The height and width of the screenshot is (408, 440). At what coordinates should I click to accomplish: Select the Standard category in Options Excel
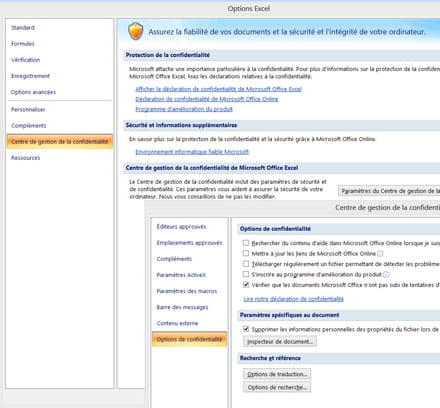tap(23, 28)
